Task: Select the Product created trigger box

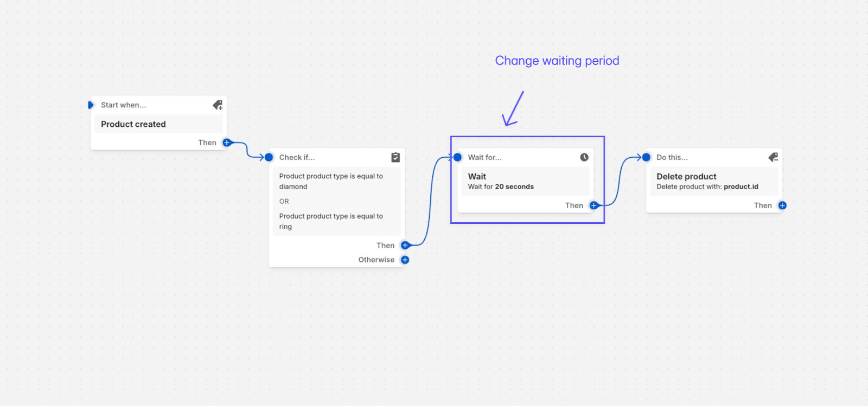Action: (x=158, y=124)
